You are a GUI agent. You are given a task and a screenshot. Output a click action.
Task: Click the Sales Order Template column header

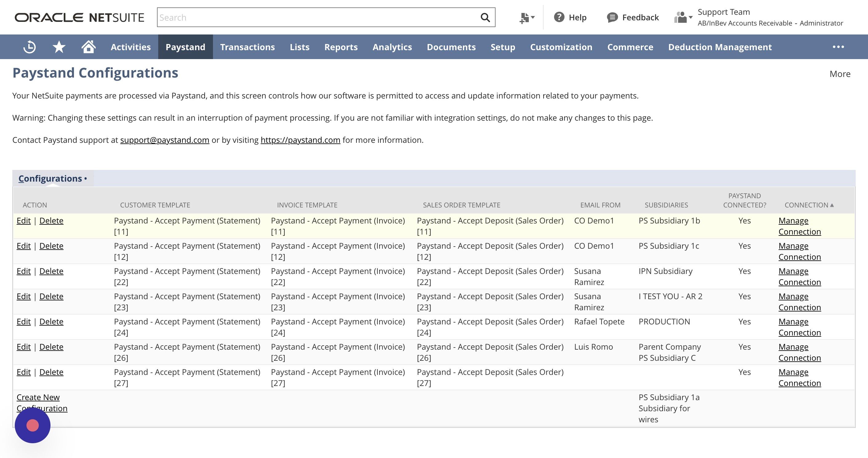[462, 205]
